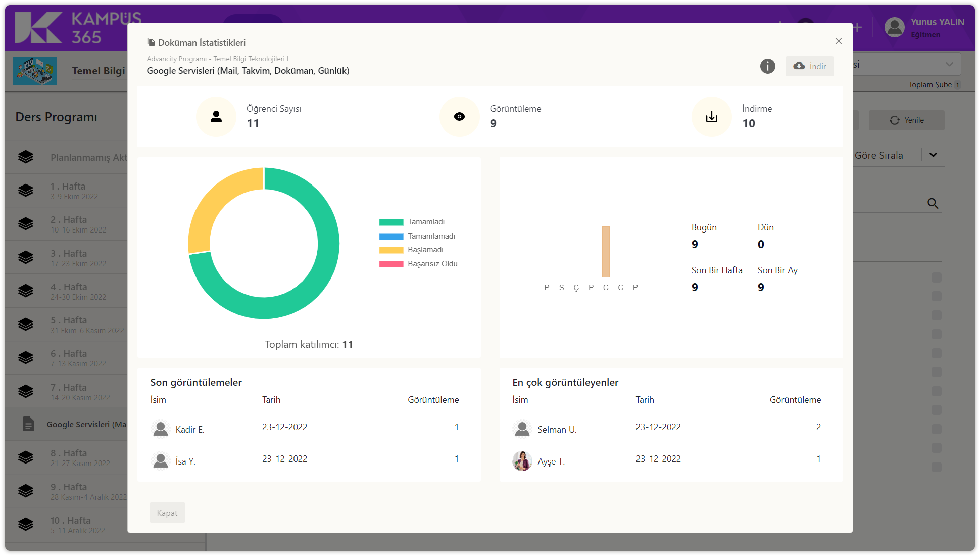Click the student count person icon

pyautogui.click(x=216, y=117)
